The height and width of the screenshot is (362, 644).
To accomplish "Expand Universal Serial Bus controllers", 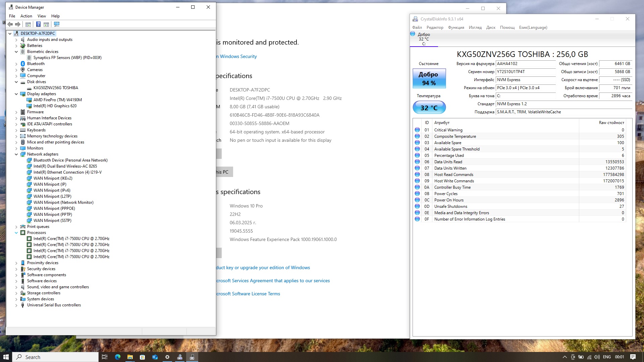I will click(16, 305).
